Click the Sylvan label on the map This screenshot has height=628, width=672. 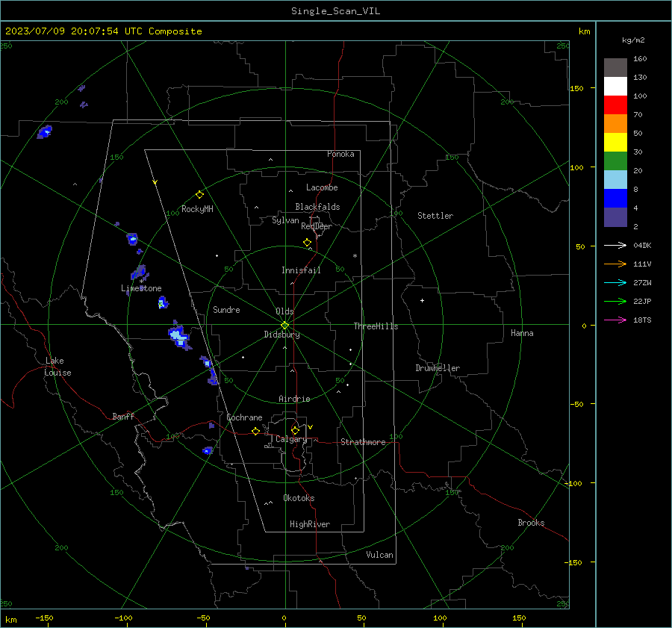coord(285,220)
